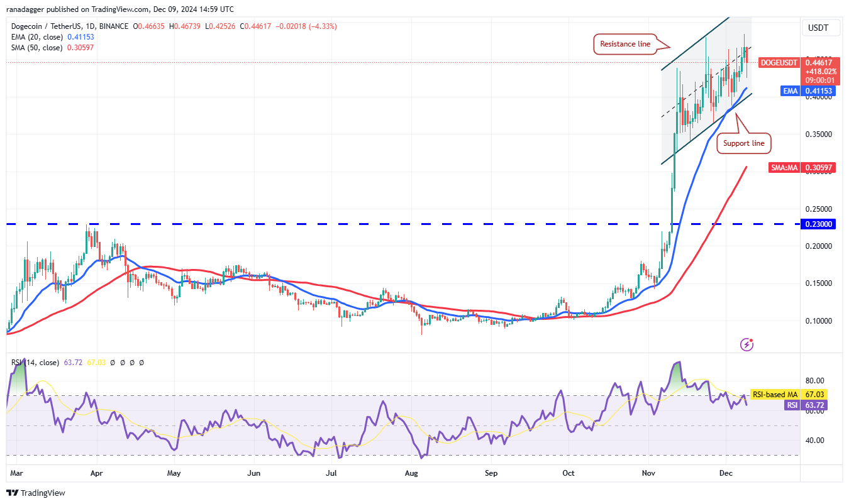Open the TradingView logo at bottom left
The height and width of the screenshot is (504, 849).
point(36,493)
